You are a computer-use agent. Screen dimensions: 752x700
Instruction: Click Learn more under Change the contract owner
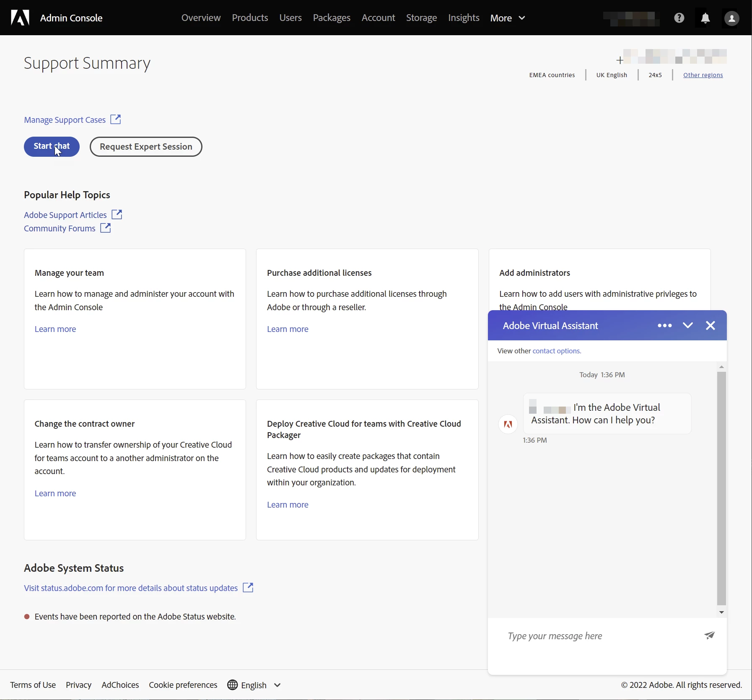[55, 493]
